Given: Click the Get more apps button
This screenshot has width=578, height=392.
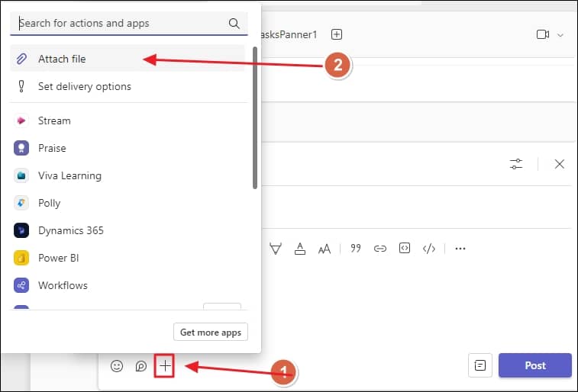Looking at the screenshot, I should (x=211, y=332).
